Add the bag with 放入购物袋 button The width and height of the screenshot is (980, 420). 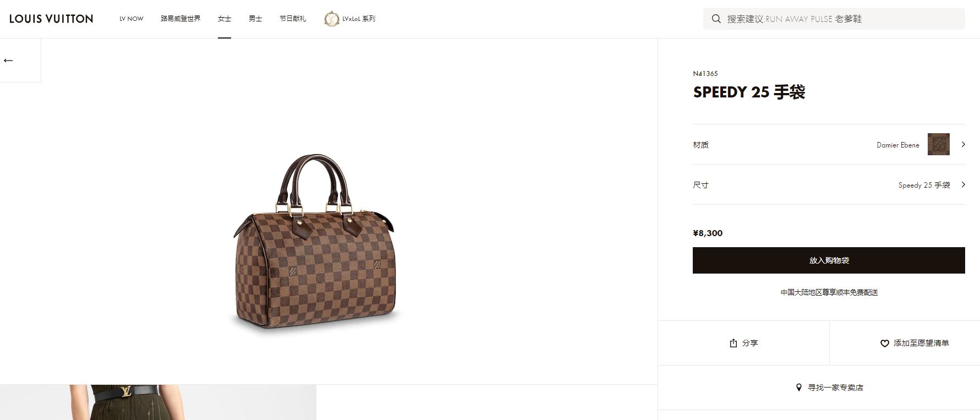click(828, 260)
